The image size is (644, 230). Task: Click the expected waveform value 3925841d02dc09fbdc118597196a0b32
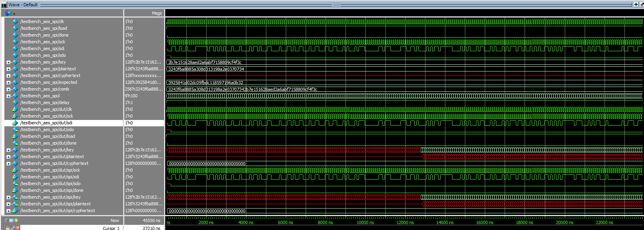tap(205, 83)
